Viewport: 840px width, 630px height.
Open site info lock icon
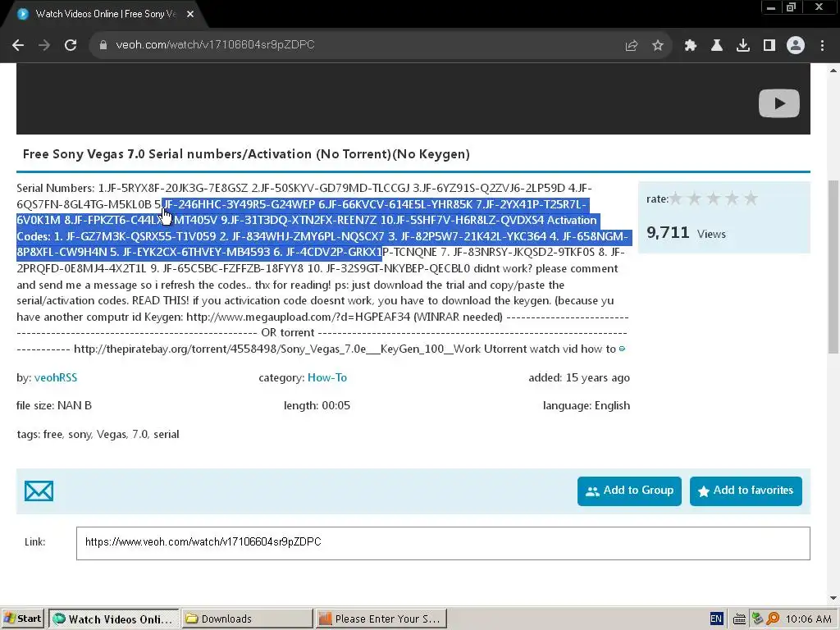103,45
